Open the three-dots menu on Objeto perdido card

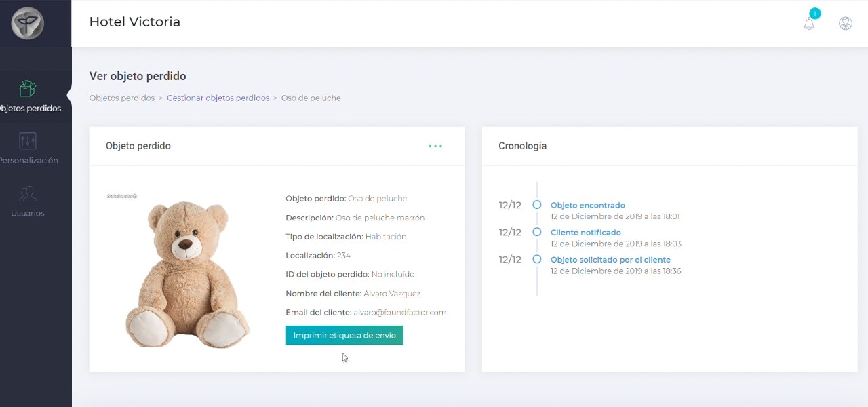[x=435, y=146]
